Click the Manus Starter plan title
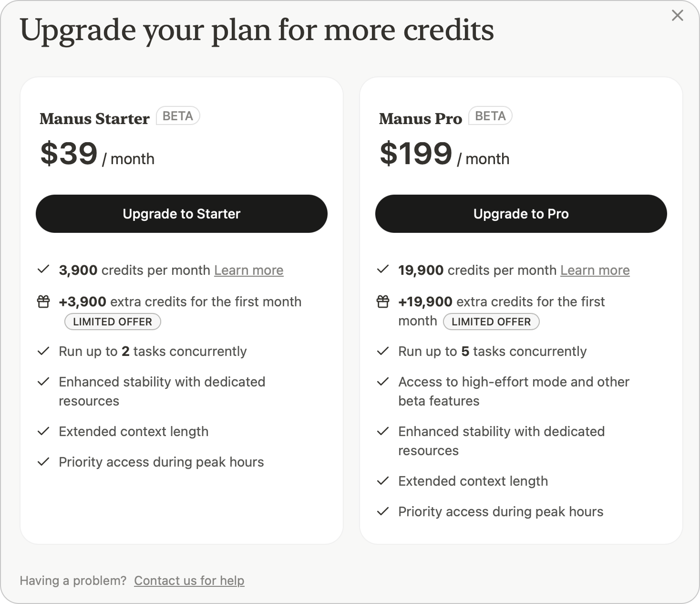700x604 pixels. click(94, 118)
